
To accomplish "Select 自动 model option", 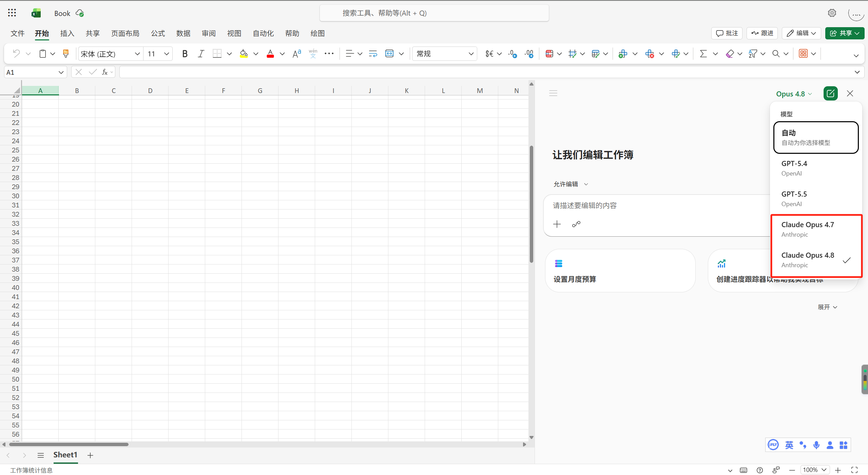I will pos(816,137).
